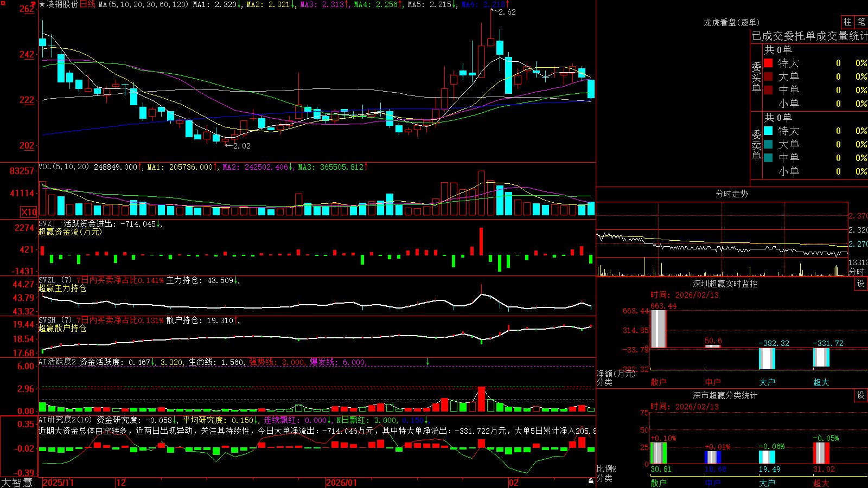Click the tall red SVZJ inflow bar
The height and width of the screenshot is (488, 868).
click(481, 241)
